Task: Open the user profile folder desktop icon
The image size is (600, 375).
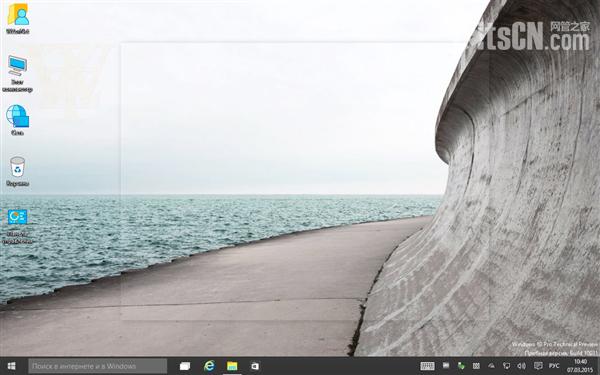Action: [18, 18]
